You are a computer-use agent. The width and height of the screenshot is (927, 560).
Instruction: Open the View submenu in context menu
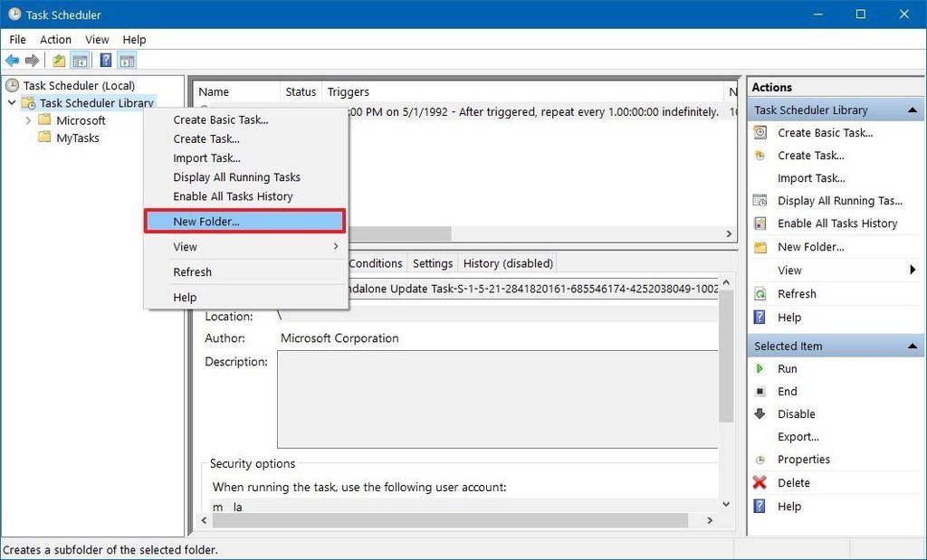pyautogui.click(x=185, y=246)
